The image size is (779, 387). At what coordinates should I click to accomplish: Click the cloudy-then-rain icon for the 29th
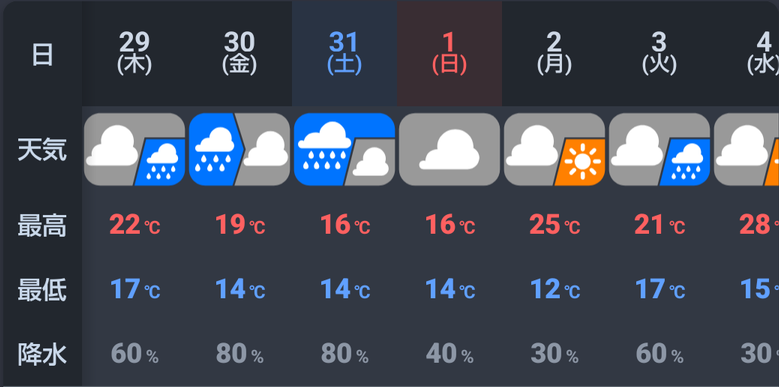click(135, 150)
